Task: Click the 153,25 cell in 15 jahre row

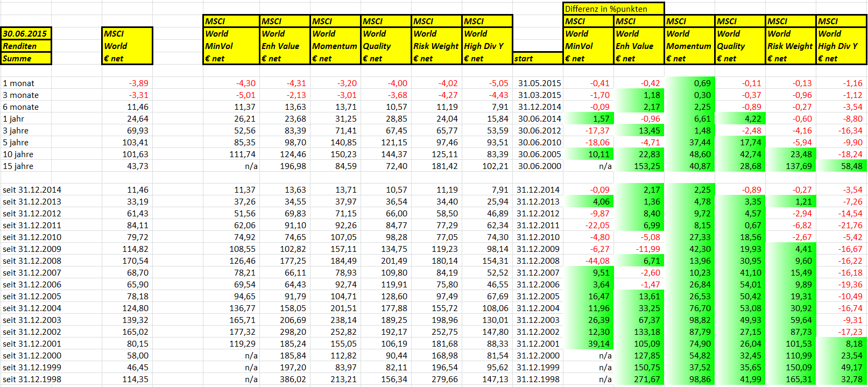Action: (x=639, y=166)
